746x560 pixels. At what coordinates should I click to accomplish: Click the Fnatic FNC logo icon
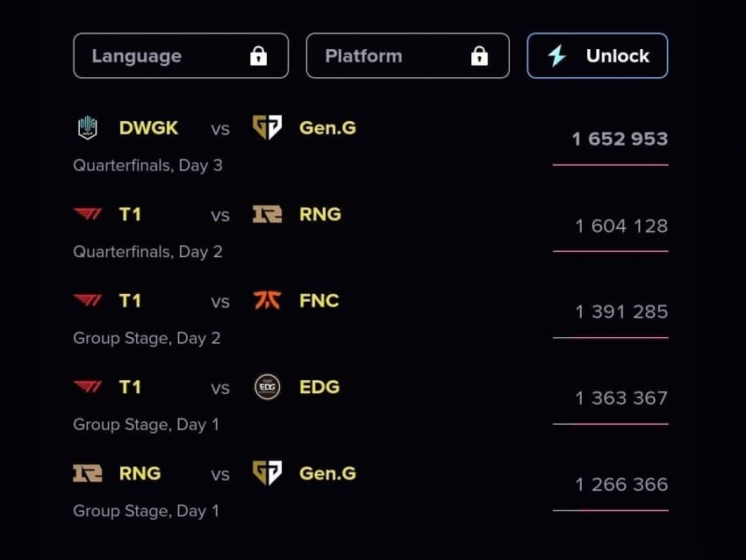[267, 301]
